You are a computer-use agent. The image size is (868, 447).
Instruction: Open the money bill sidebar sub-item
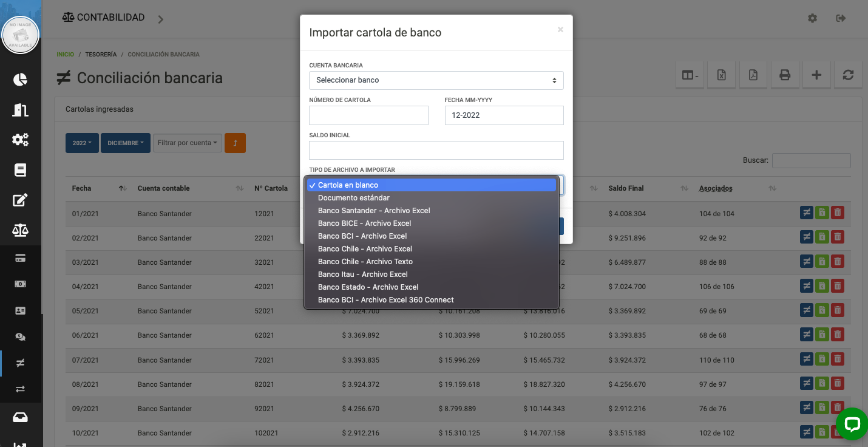(x=21, y=284)
